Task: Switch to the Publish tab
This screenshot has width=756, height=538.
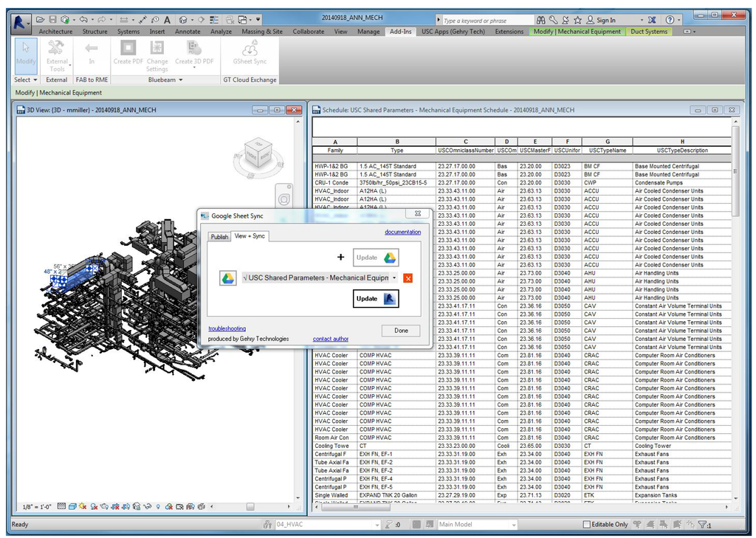Action: tap(219, 236)
